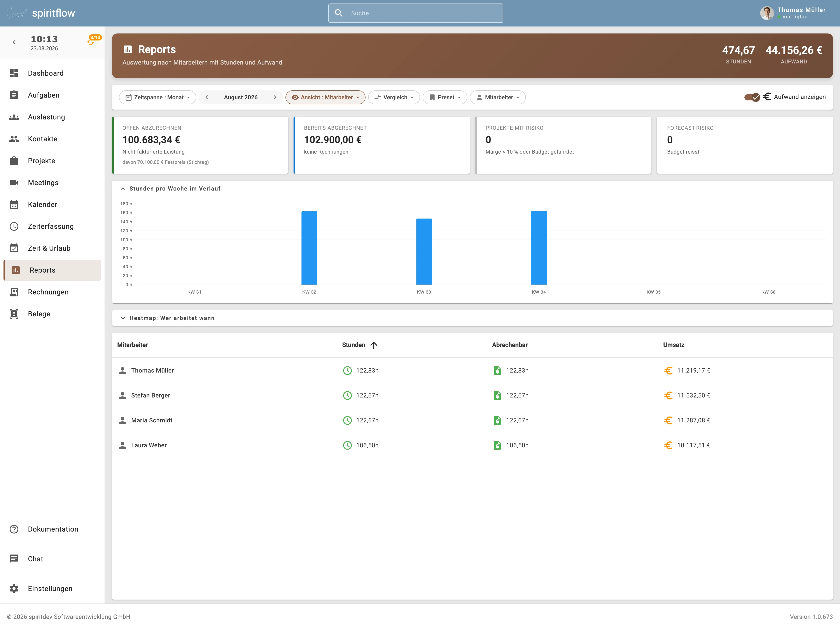This screenshot has height=630, width=840.
Task: Click the 474,67 Stunden total
Action: pyautogui.click(x=738, y=50)
